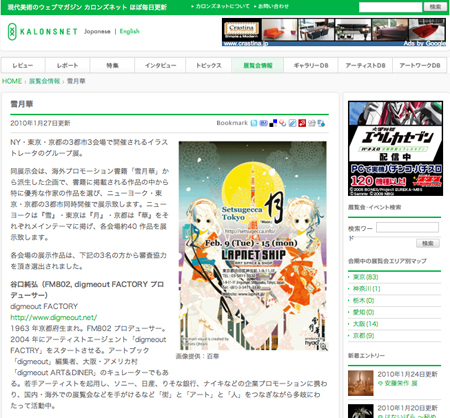The image size is (450, 418).
Task: Open the インタビュー tab
Action: pyautogui.click(x=160, y=65)
